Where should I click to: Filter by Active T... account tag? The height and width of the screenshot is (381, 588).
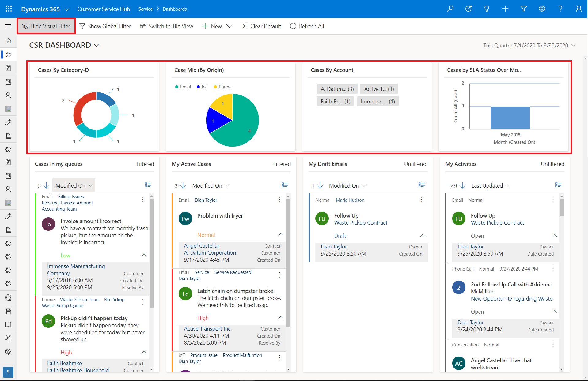tap(379, 89)
